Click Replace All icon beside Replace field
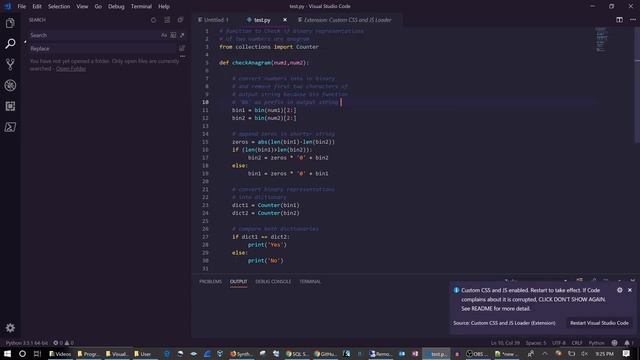The width and height of the screenshot is (640, 360). tap(182, 49)
